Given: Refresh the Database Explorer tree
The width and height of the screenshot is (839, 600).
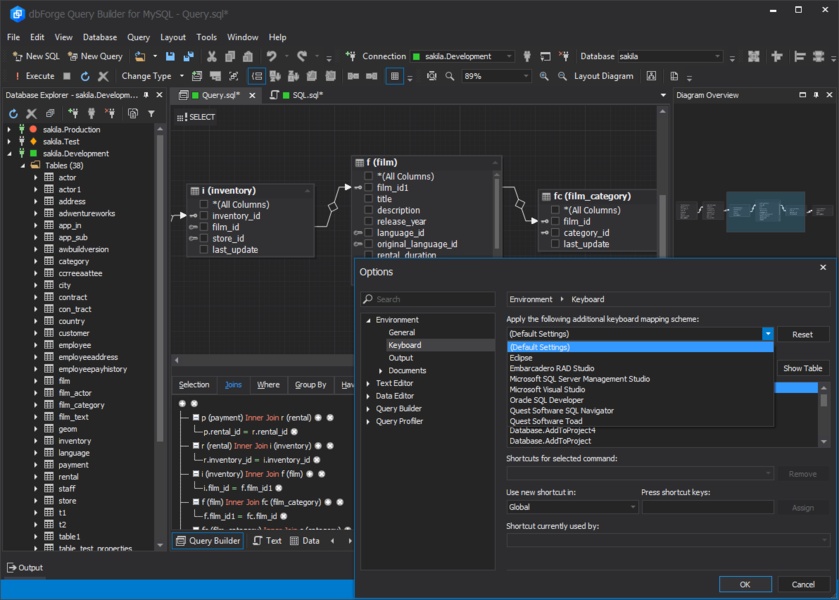Looking at the screenshot, I should point(13,114).
